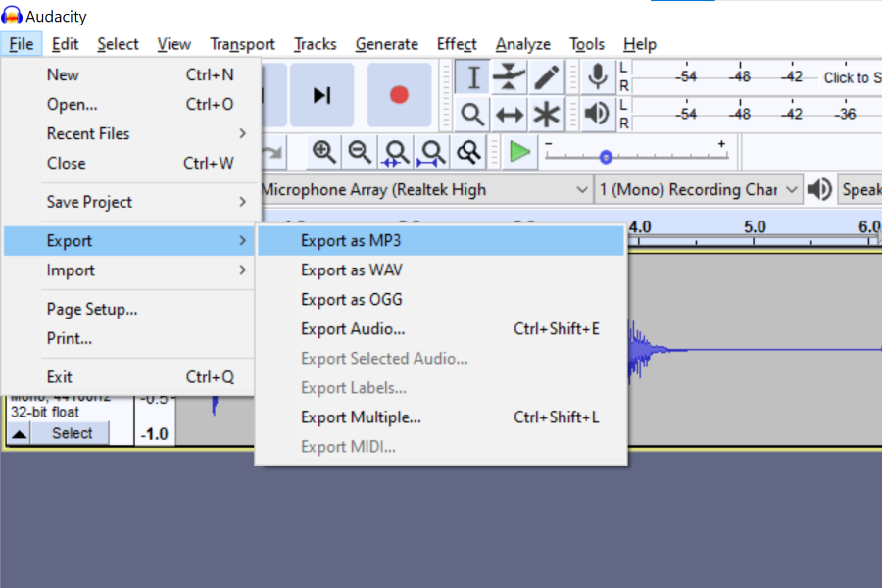The height and width of the screenshot is (588, 882).
Task: Click the -1.0 value on vertical scale
Action: tap(154, 434)
